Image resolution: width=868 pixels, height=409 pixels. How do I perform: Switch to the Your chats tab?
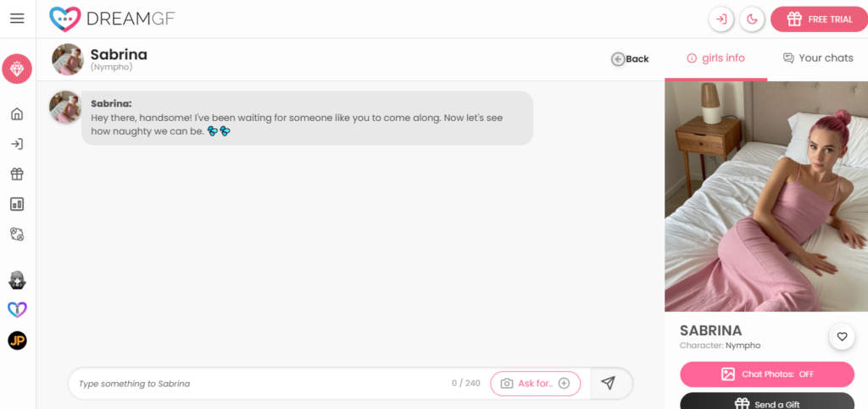point(818,58)
